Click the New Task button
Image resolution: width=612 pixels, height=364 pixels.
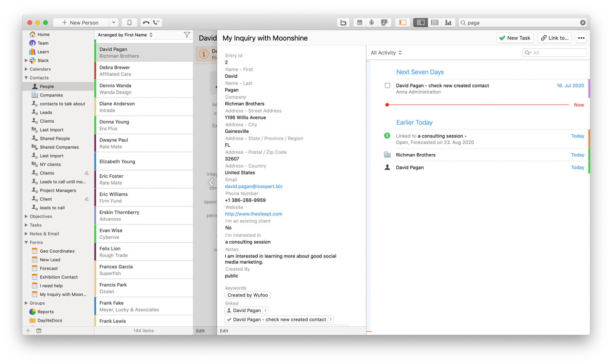coord(514,38)
